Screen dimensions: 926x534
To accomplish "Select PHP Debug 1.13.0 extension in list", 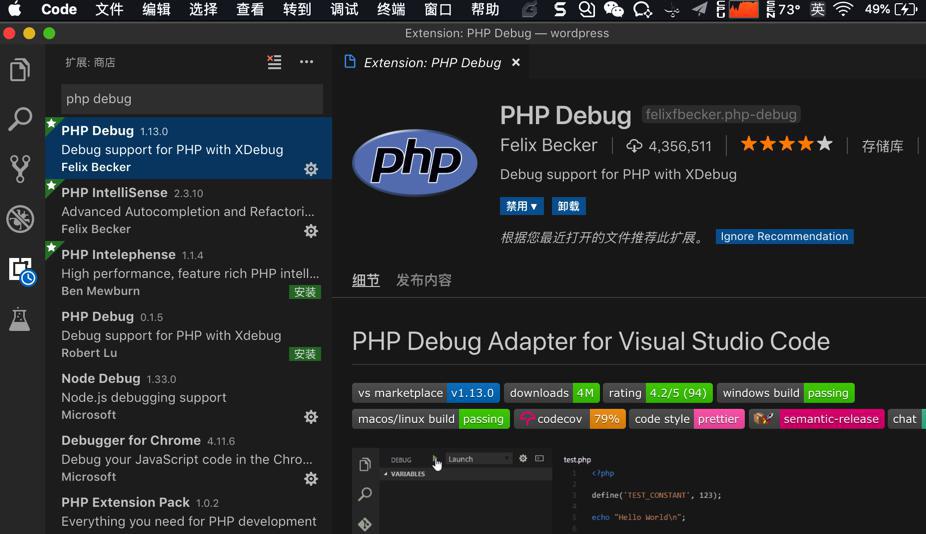I will pyautogui.click(x=188, y=148).
